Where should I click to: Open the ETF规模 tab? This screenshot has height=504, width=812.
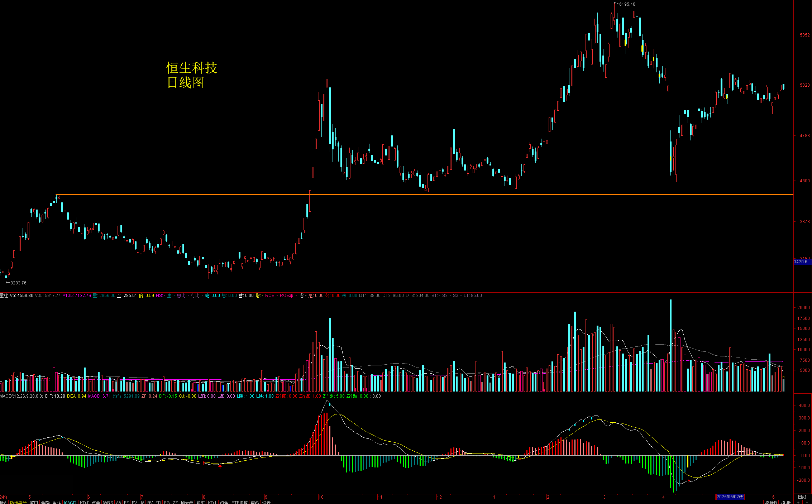tap(239, 502)
